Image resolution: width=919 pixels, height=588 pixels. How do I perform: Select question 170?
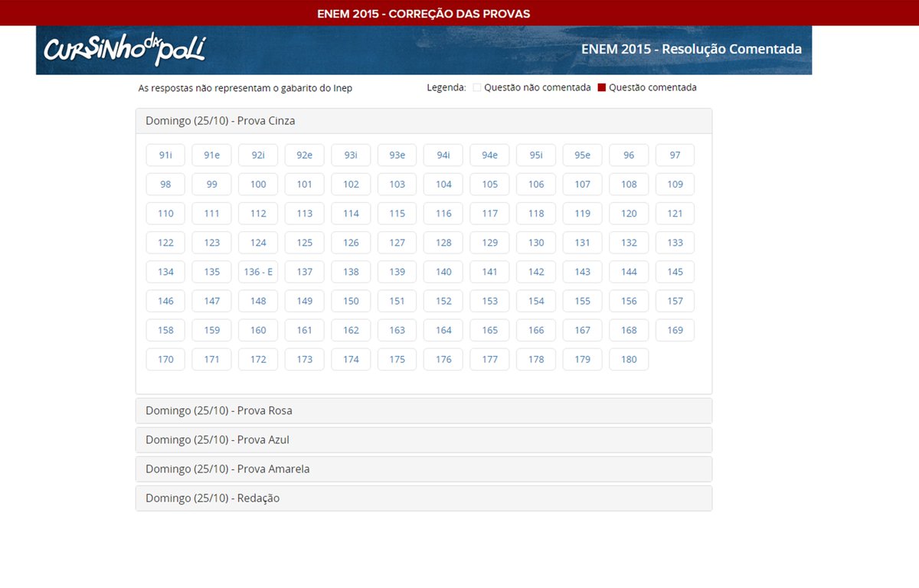coord(165,359)
